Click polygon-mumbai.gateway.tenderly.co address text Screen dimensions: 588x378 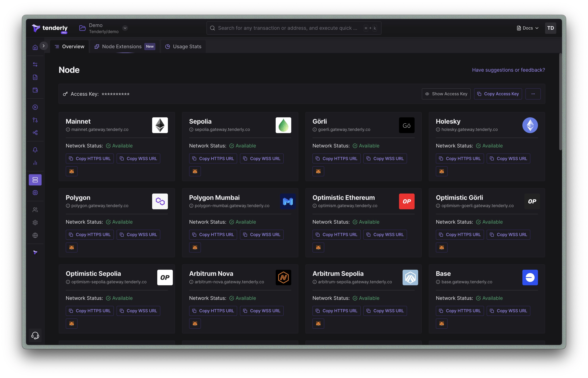coord(232,206)
